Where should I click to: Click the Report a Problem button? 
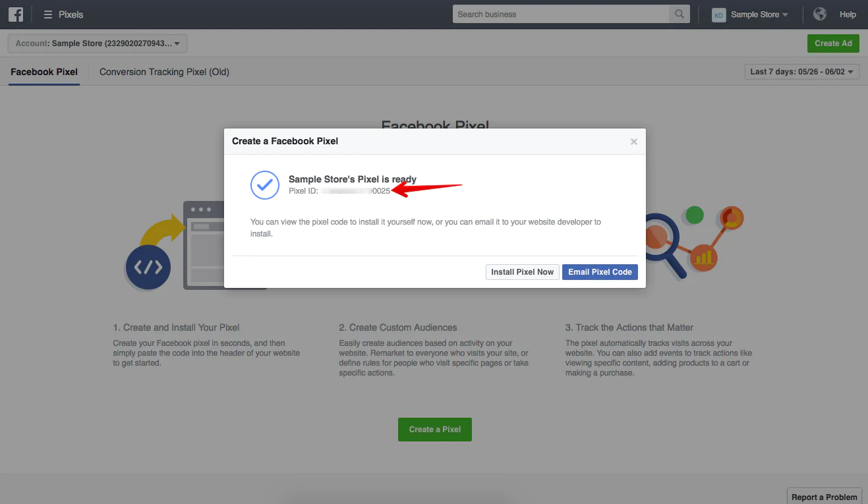(x=825, y=497)
